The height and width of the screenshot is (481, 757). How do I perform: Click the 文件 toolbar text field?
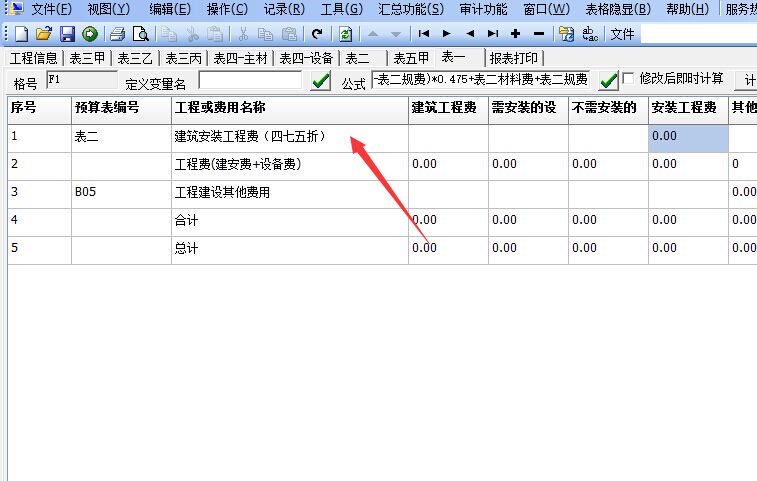coord(699,34)
